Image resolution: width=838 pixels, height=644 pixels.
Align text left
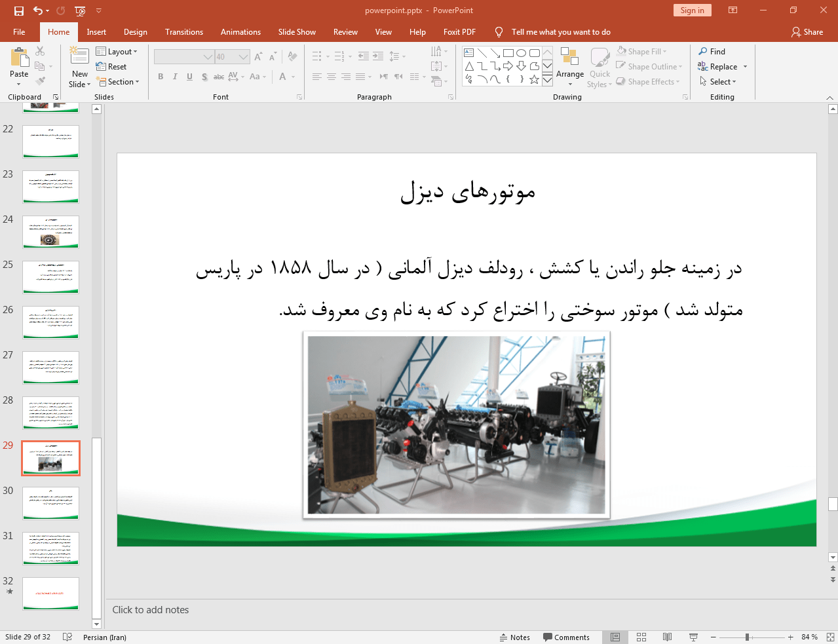[x=317, y=77]
